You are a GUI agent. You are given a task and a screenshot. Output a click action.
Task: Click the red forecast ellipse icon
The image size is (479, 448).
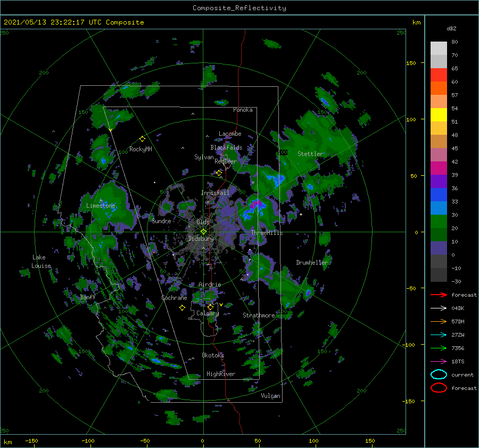click(439, 388)
